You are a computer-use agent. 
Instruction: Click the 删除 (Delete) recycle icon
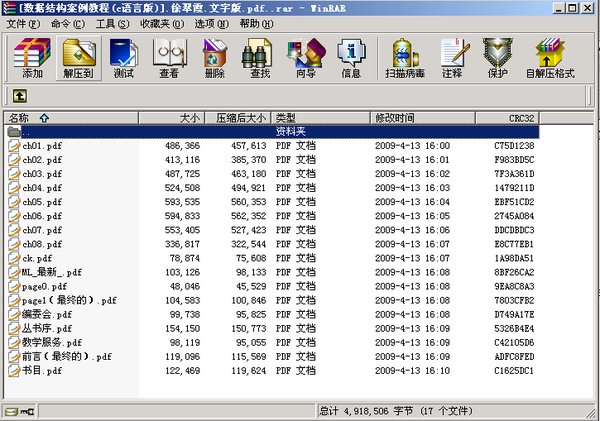coord(215,58)
